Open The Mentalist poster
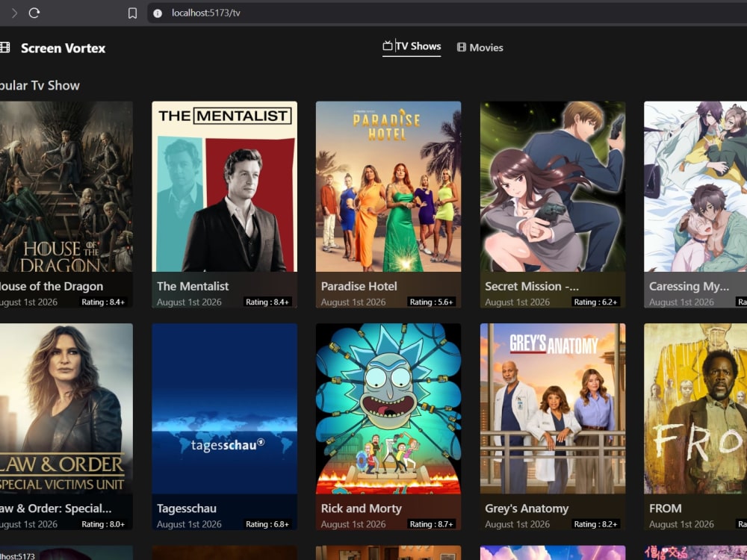Image resolution: width=747 pixels, height=560 pixels. (224, 186)
